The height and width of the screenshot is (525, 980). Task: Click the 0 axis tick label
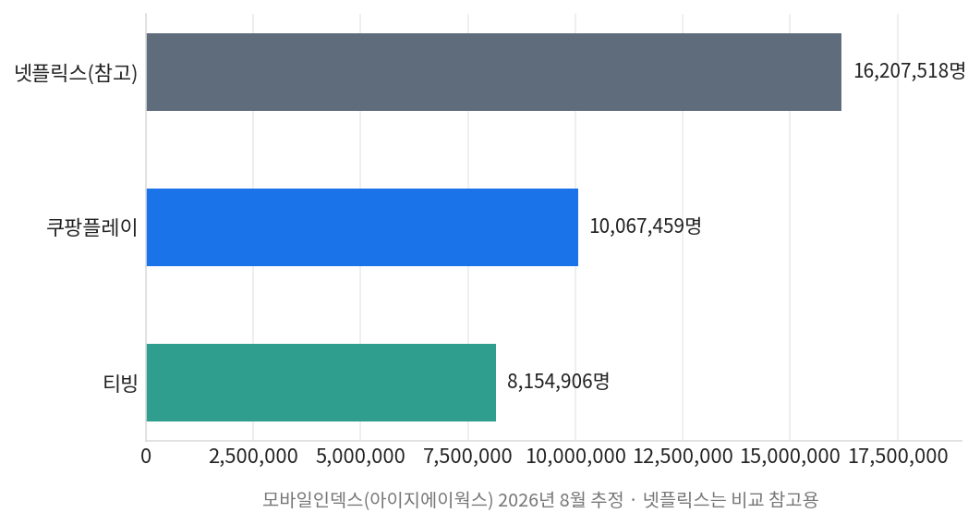(146, 457)
